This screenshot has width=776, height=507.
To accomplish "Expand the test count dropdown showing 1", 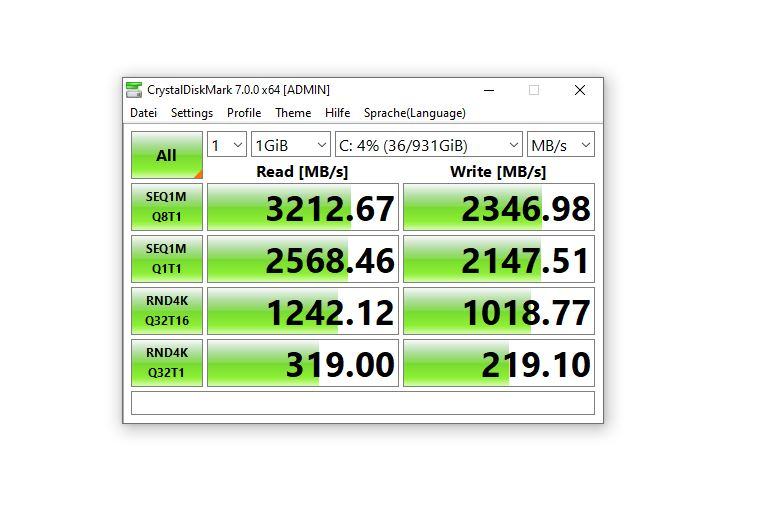I will (x=227, y=145).
